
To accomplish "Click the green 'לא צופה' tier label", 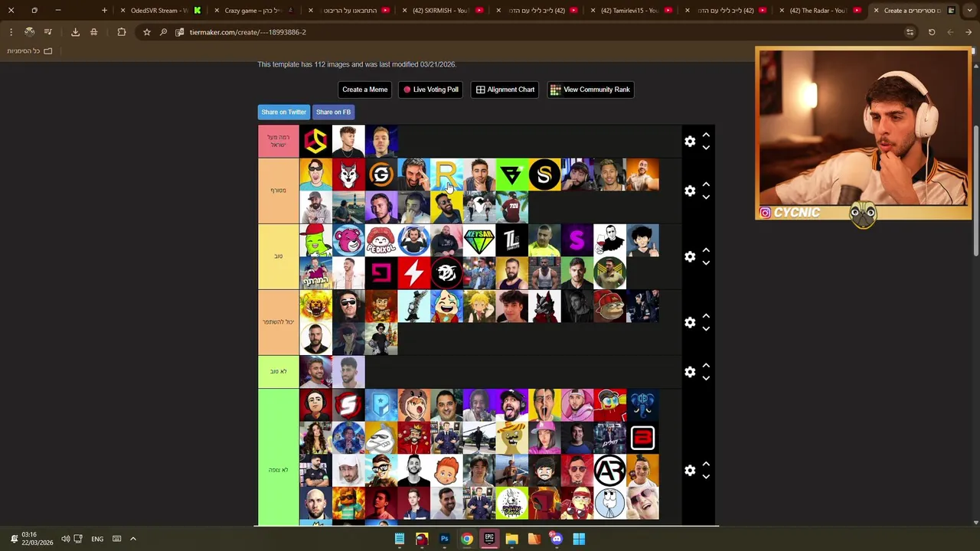I will coord(278,470).
